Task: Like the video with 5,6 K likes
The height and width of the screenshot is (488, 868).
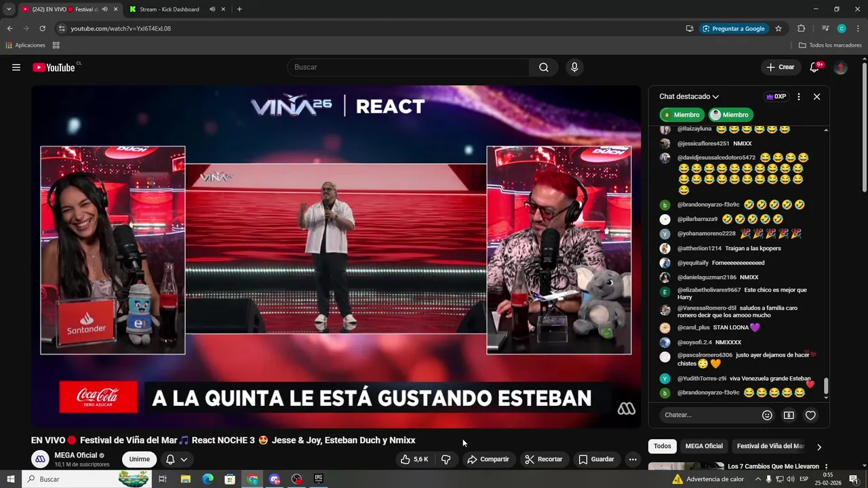Action: (x=414, y=459)
